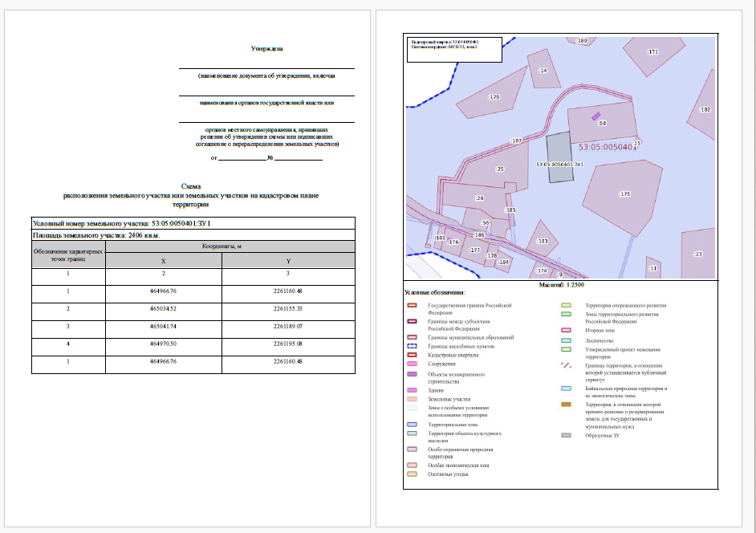This screenshot has width=756, height=533.
Task: Click the orange land reservation legend swatch
Action: pos(566,405)
